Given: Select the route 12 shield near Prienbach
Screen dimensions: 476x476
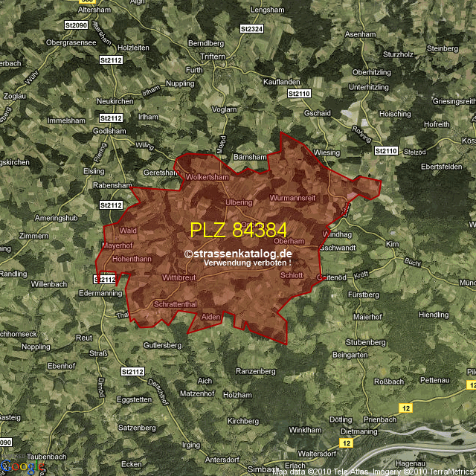Looking at the screenshot, I should (405, 408).
